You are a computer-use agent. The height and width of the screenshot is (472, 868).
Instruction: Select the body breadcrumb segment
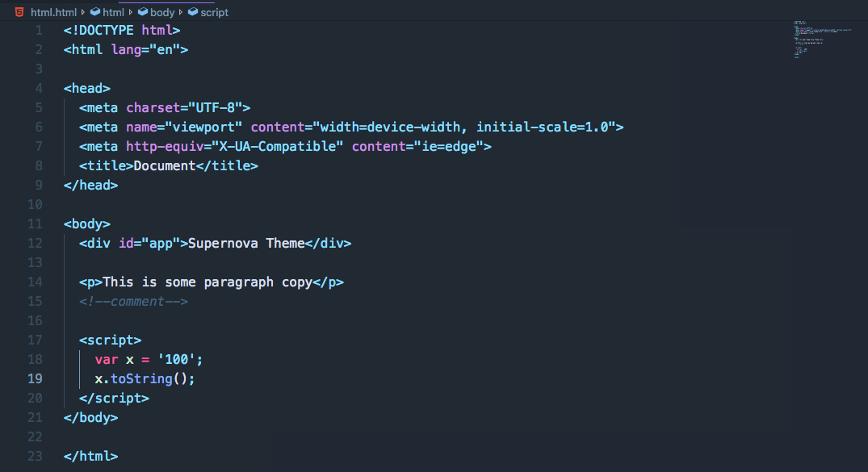[162, 12]
